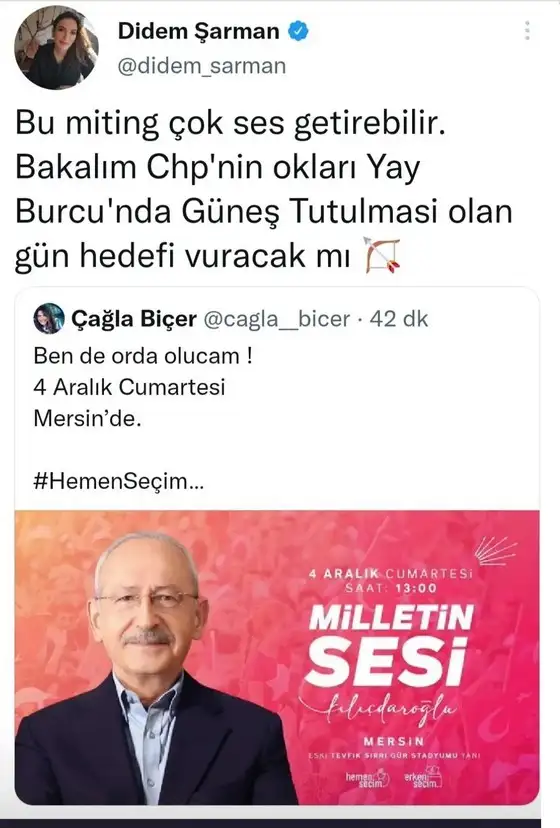Image resolution: width=560 pixels, height=828 pixels.
Task: Click the main tweet text about miting
Action: (264, 190)
